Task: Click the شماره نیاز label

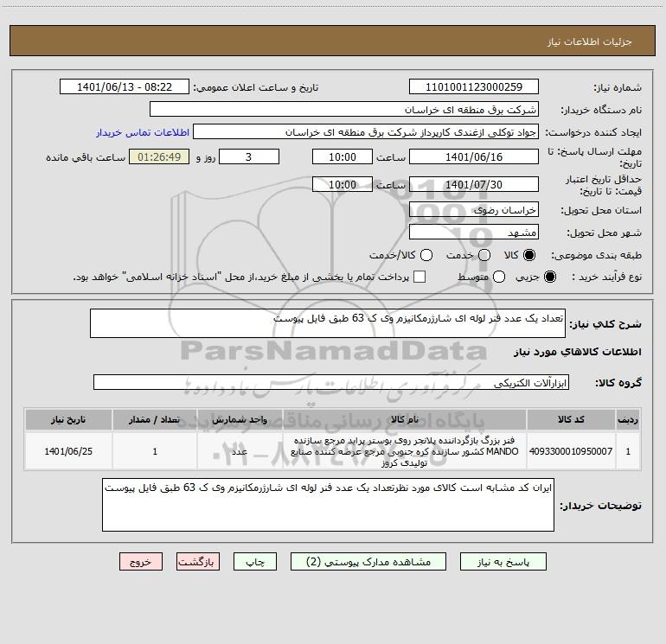Action: pos(618,87)
